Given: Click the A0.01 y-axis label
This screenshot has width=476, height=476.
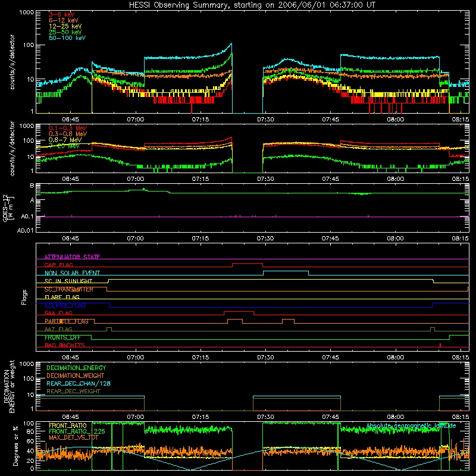Looking at the screenshot, I should [x=25, y=230].
